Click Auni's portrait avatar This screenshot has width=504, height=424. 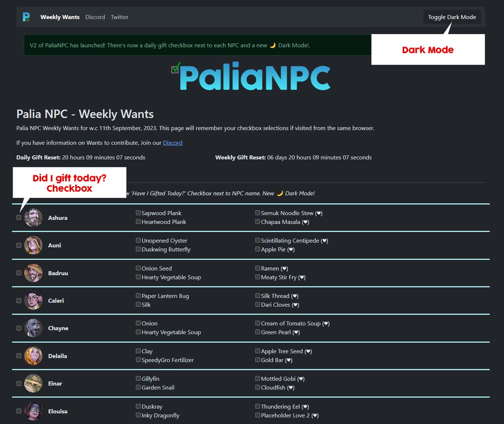click(x=33, y=245)
